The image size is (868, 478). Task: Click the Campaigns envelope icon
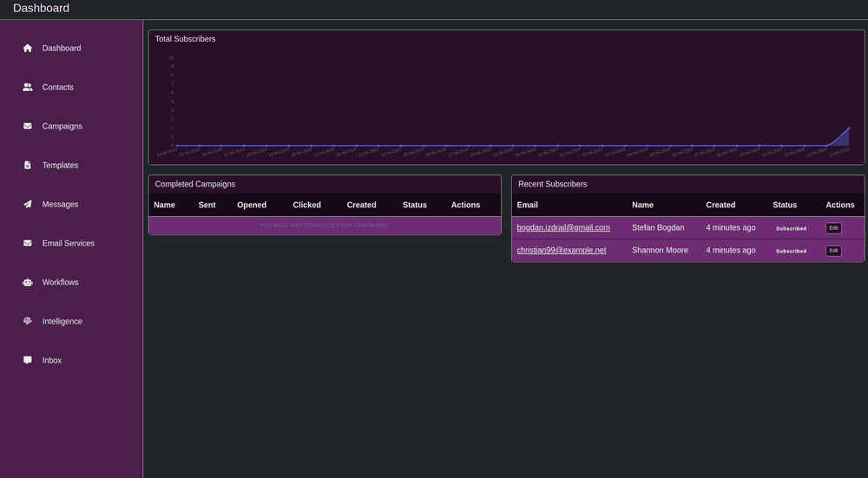pyautogui.click(x=28, y=127)
